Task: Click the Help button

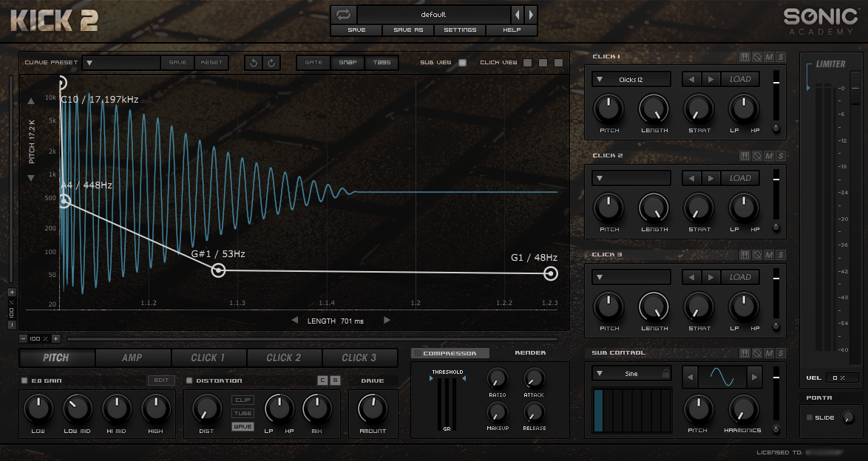Action: (x=512, y=30)
